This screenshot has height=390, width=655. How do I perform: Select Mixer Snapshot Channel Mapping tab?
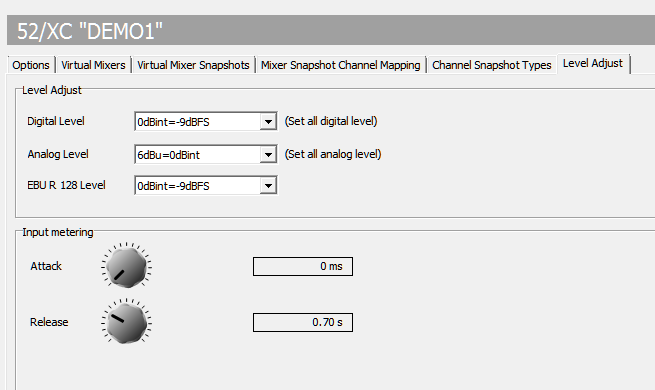(340, 65)
